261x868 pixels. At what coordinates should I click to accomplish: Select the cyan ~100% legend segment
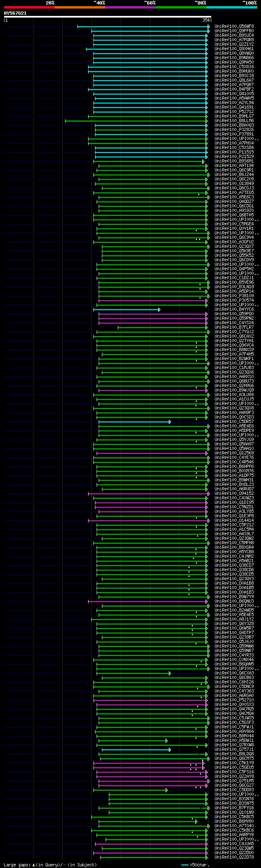(x=231, y=7)
